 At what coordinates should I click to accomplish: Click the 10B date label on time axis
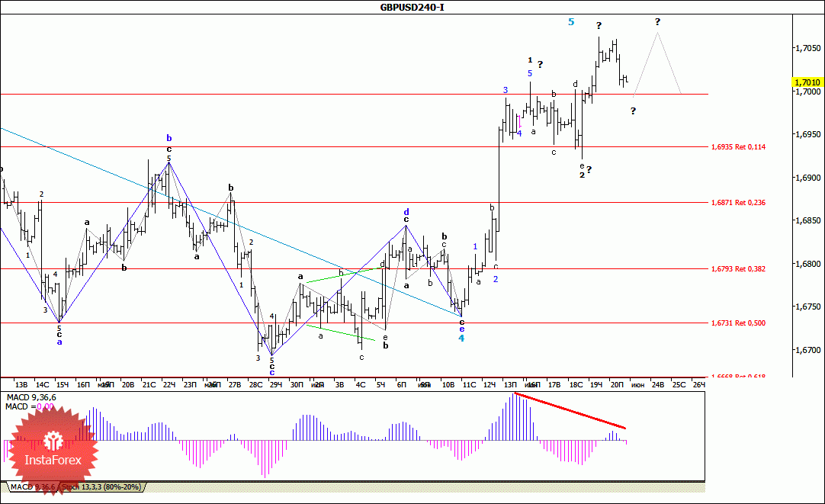tap(448, 384)
